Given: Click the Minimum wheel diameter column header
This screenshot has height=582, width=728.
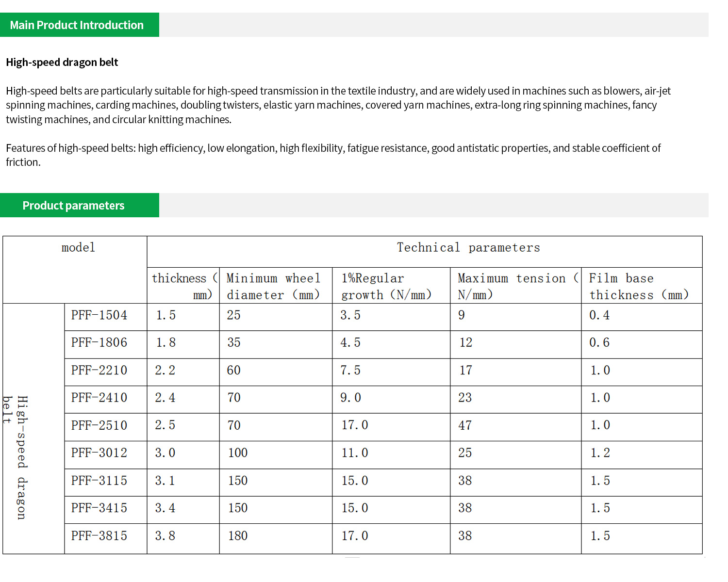Looking at the screenshot, I should tap(274, 286).
